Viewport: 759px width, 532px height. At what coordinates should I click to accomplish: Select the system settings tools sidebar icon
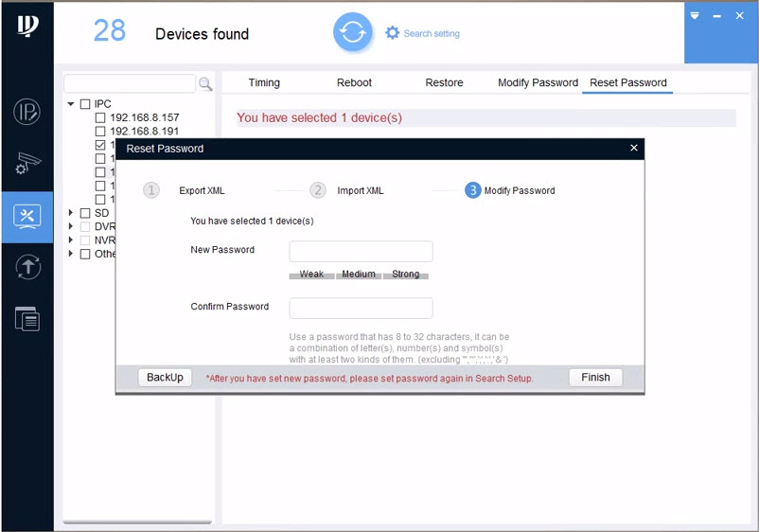coord(26,216)
